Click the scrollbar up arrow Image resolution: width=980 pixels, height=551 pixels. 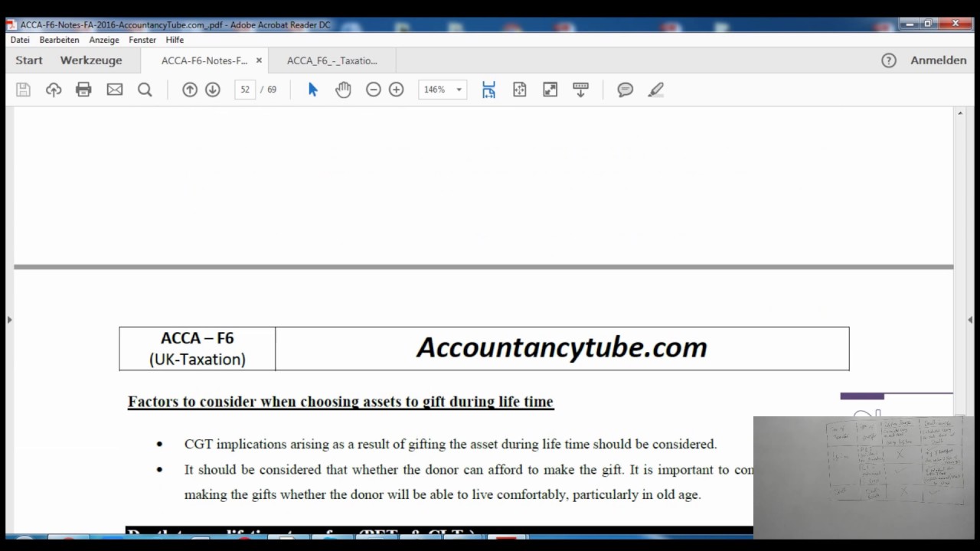[960, 113]
